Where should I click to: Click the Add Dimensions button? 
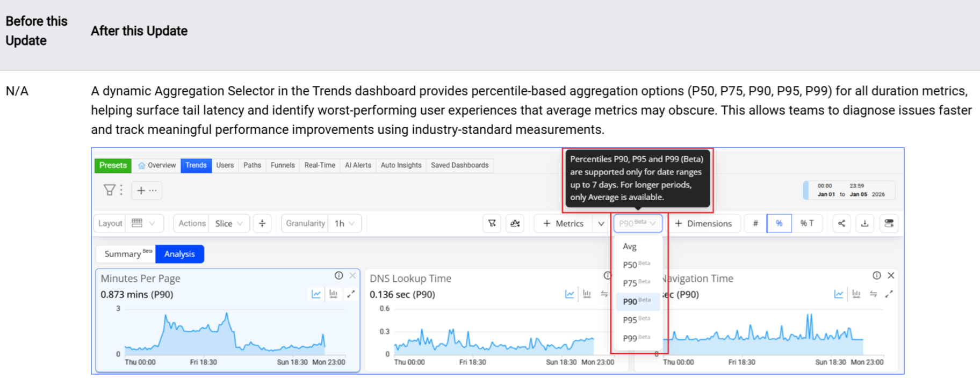[703, 223]
